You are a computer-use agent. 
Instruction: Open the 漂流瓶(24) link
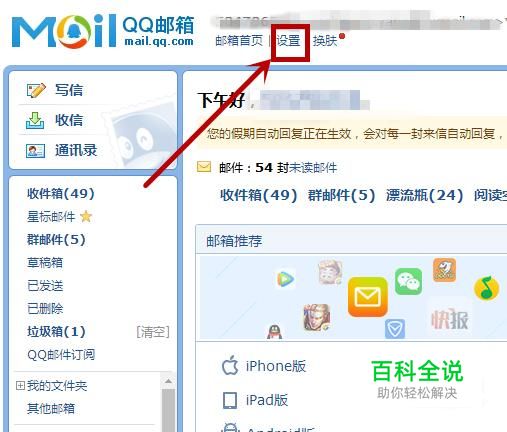click(424, 195)
